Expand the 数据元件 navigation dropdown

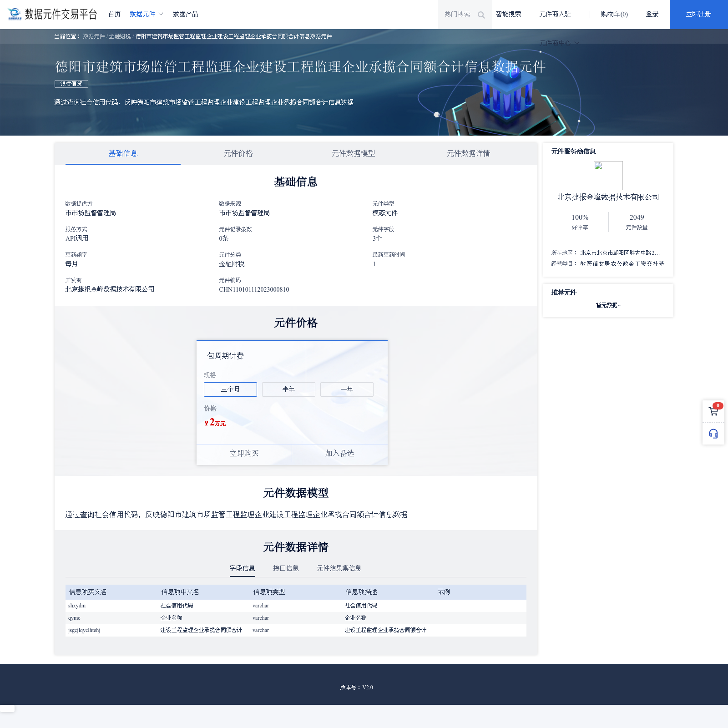(x=146, y=14)
